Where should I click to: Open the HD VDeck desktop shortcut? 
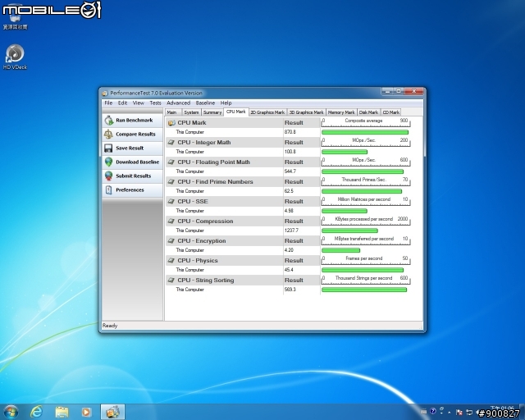point(15,57)
